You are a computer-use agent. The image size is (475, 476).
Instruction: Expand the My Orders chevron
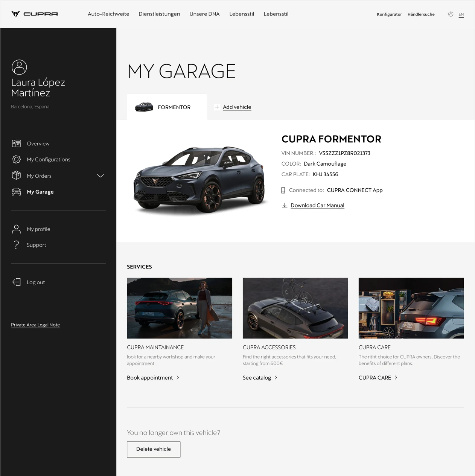tap(100, 176)
